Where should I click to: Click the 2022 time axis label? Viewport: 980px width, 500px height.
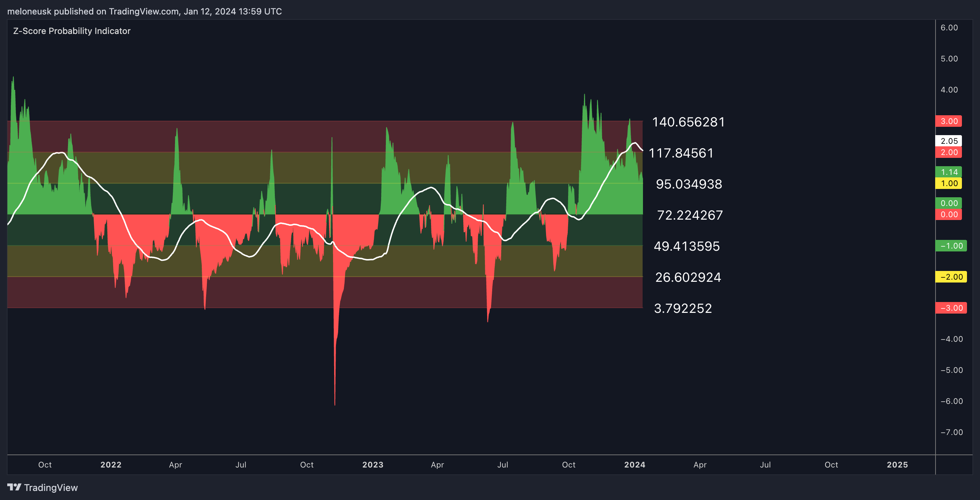111,465
